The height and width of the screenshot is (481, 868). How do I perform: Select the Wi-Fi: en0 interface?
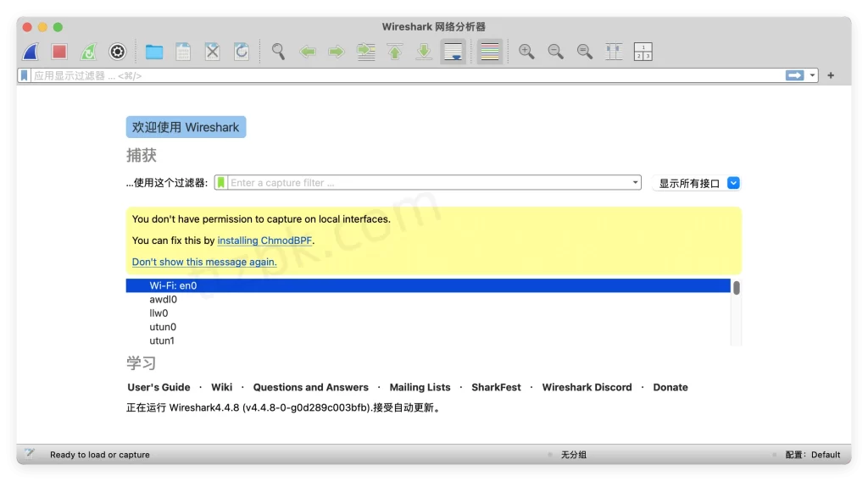click(x=428, y=286)
